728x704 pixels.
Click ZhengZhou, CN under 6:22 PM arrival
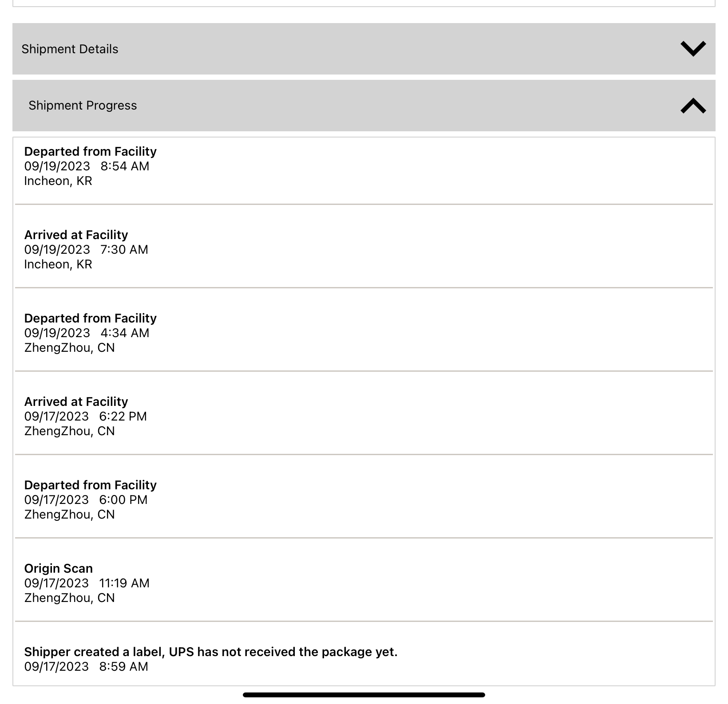[x=70, y=431]
